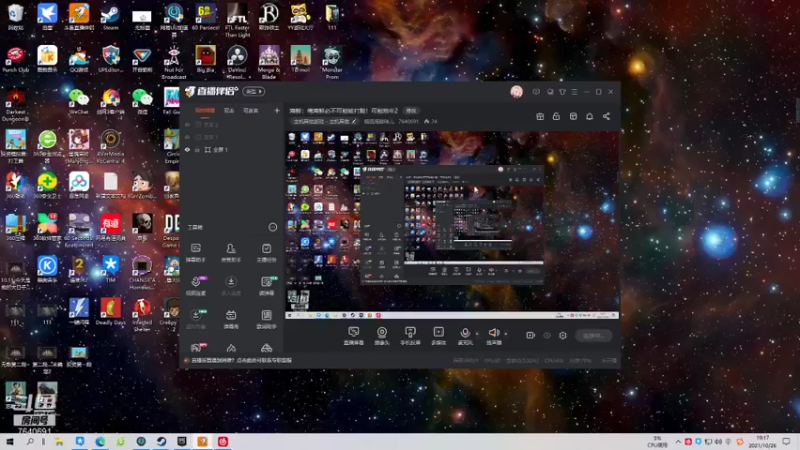The height and width of the screenshot is (450, 800).
Task: Select the WeChat desktop shortcut
Action: click(79, 101)
